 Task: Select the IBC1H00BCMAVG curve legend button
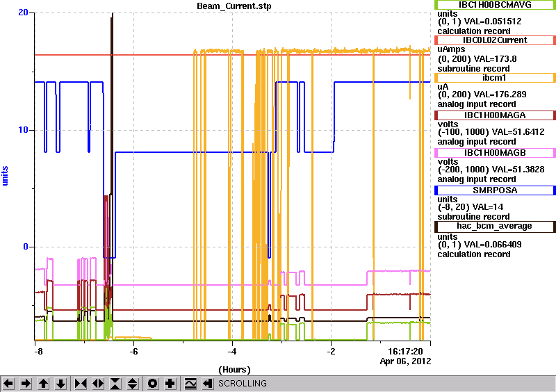495,5
